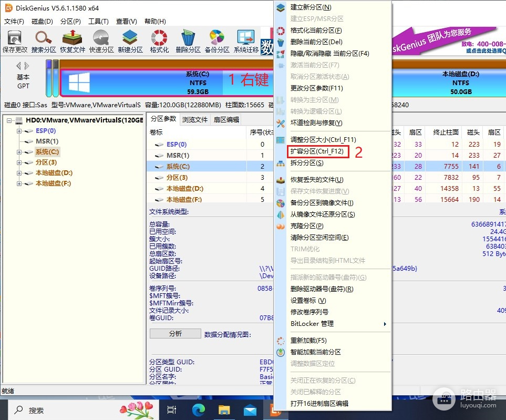
Task: Open the Backup Partition (备份分区) tool
Action: (217, 42)
